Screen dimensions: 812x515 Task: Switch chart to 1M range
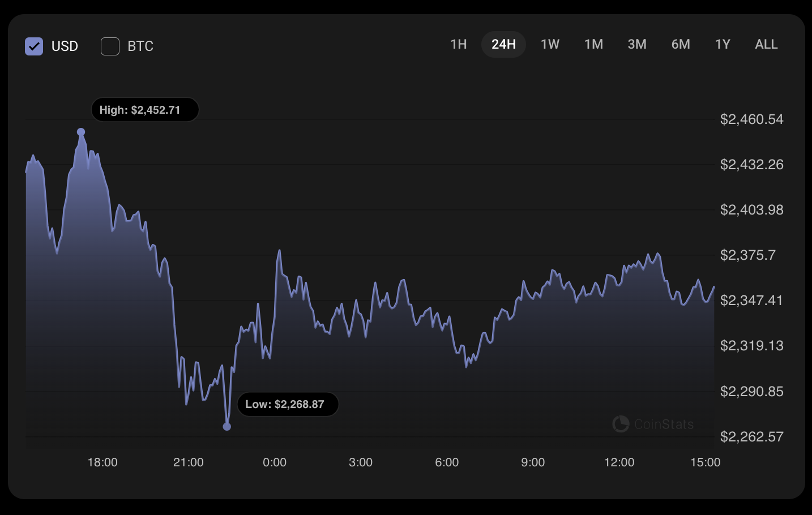(x=593, y=44)
